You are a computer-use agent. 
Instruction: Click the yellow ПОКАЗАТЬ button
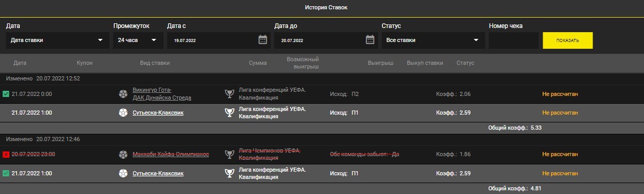[x=568, y=40]
